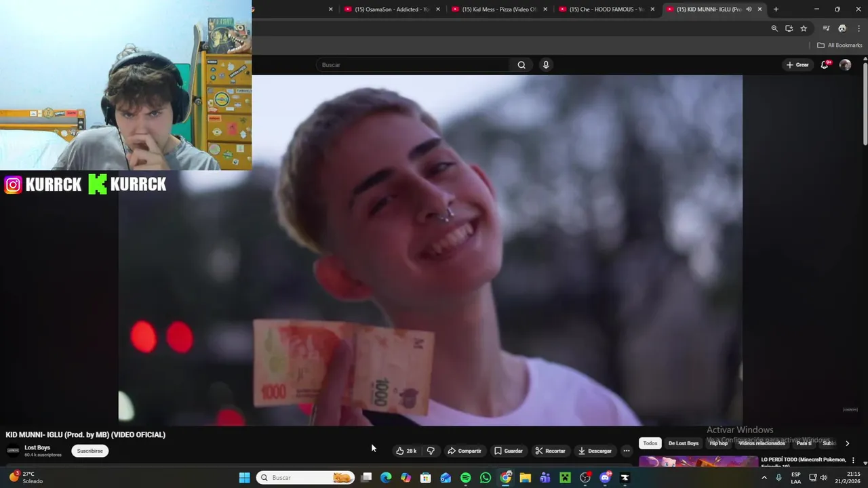868x488 pixels.
Task: Click the video player to pause
Action: click(430, 250)
